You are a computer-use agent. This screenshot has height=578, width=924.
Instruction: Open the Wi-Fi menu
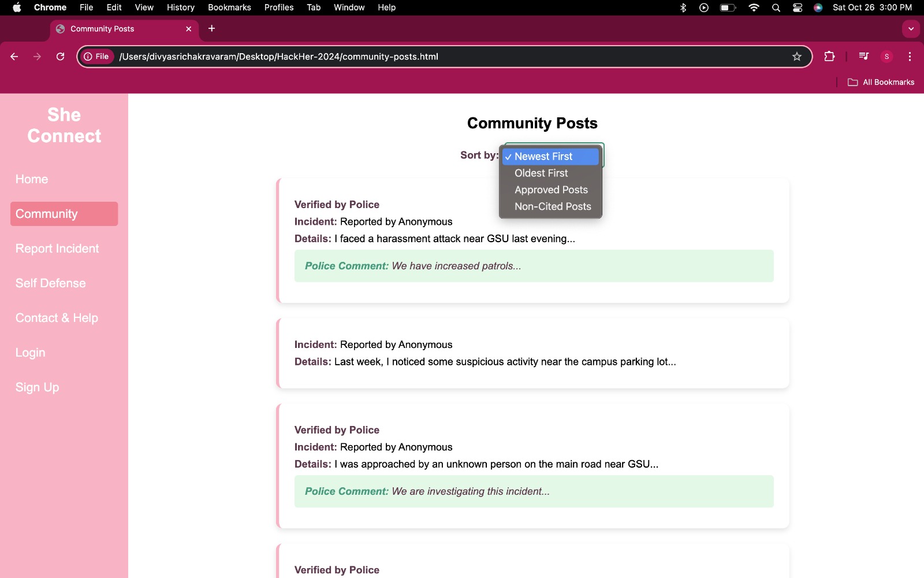[x=754, y=8]
